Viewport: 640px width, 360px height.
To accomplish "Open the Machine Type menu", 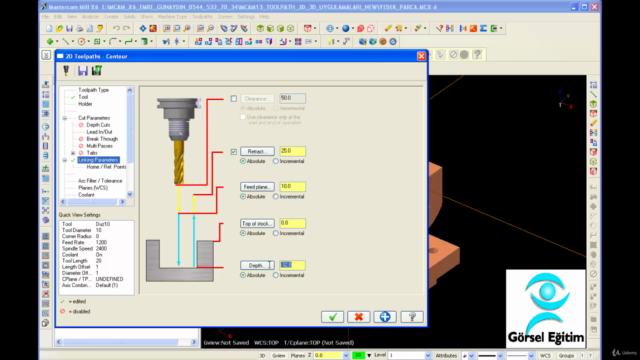I will [x=172, y=17].
